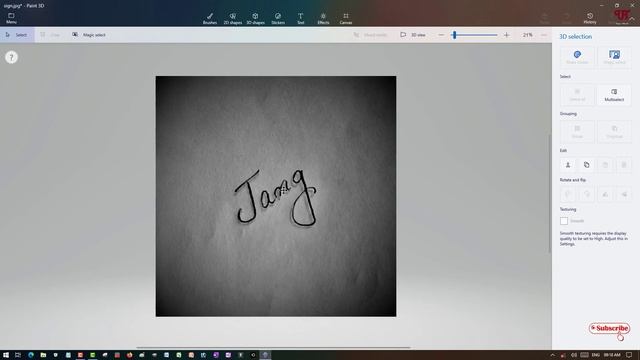
Task: Zoom out with the minus button
Action: [x=441, y=35]
